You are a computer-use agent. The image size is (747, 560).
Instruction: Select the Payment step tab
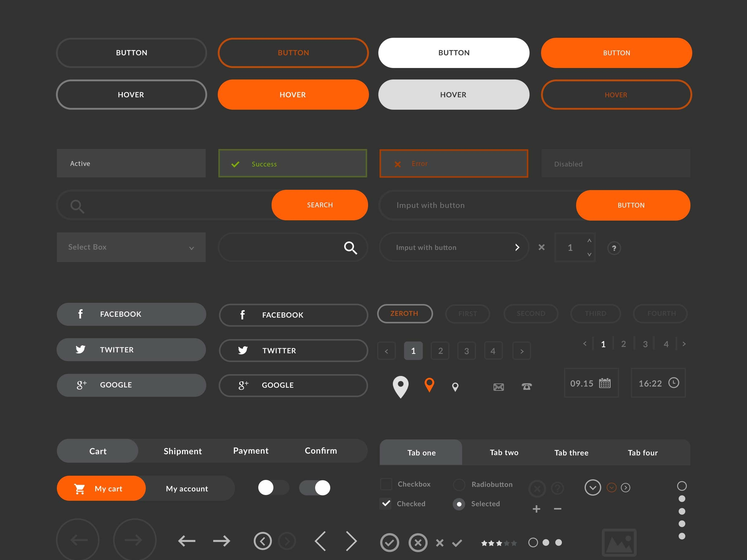250,451
